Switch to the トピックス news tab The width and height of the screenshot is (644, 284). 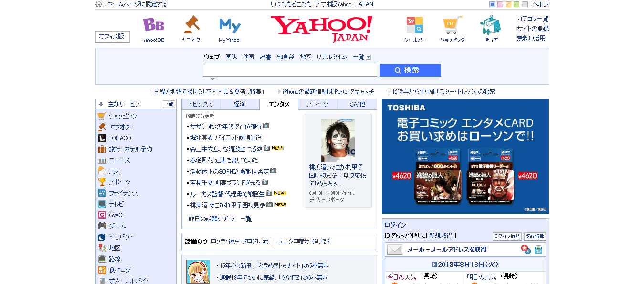[x=201, y=104]
